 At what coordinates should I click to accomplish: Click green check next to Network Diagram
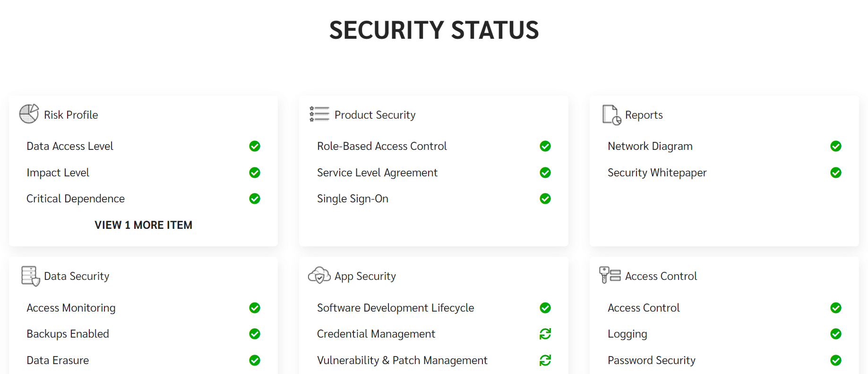[836, 146]
